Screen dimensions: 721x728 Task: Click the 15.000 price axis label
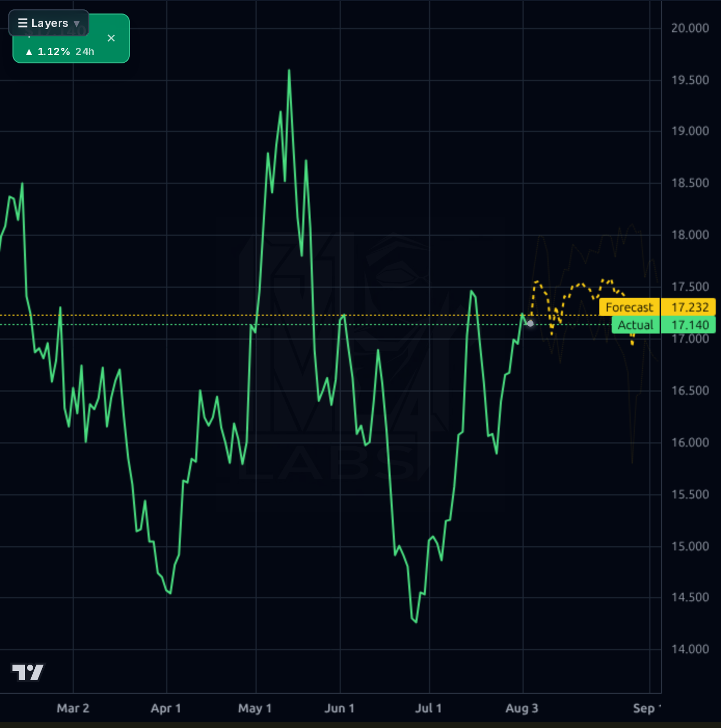[690, 546]
